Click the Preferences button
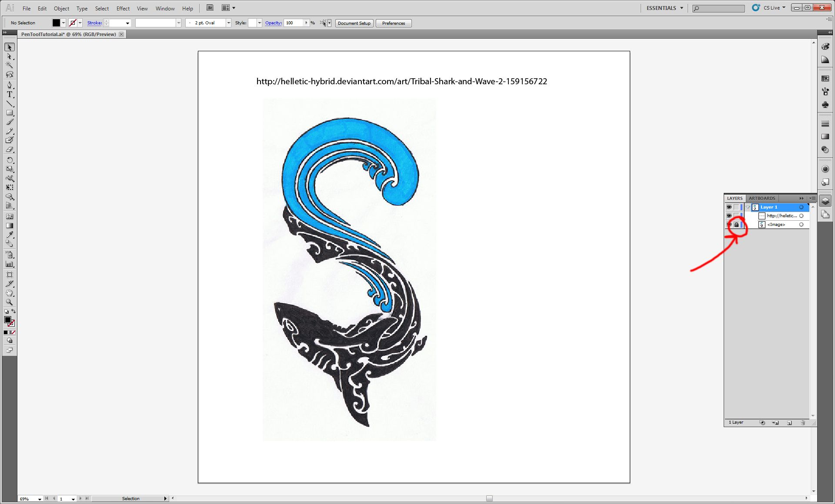This screenshot has height=504, width=835. click(393, 23)
